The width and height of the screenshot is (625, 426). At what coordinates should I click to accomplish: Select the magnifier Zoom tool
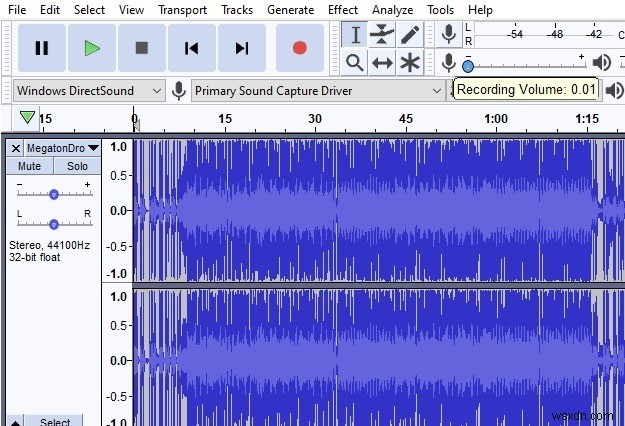pos(355,63)
